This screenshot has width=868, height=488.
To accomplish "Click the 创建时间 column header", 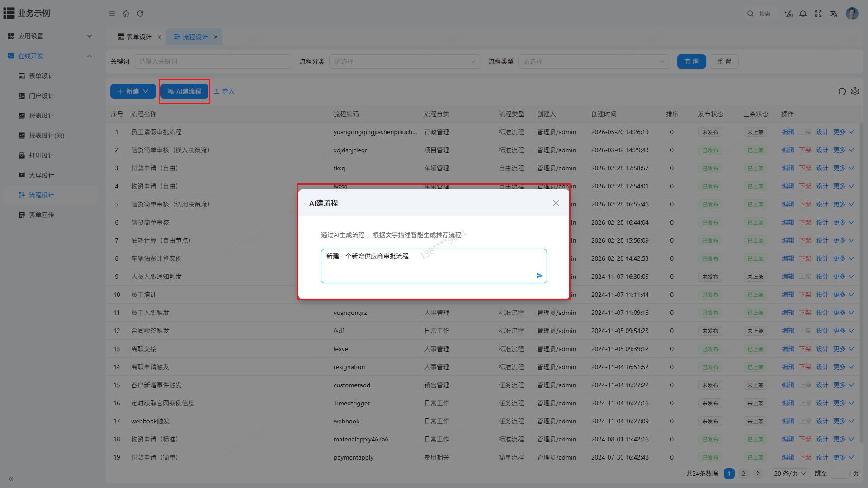I will click(604, 114).
